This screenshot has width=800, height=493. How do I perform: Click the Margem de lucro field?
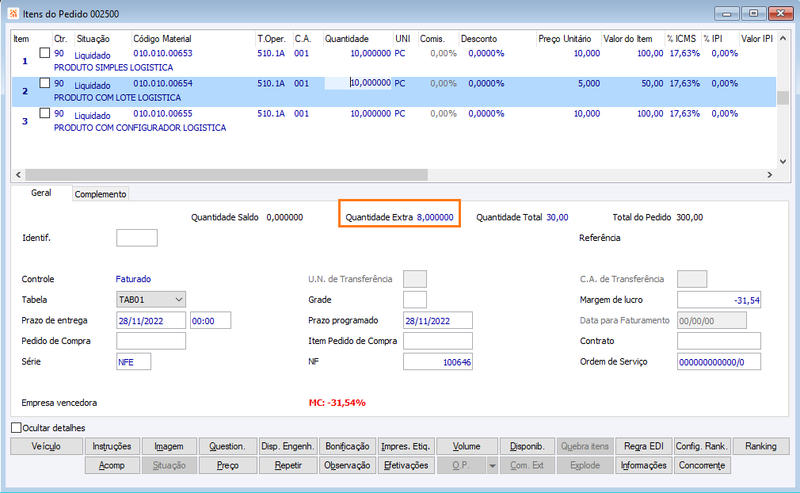tap(719, 300)
